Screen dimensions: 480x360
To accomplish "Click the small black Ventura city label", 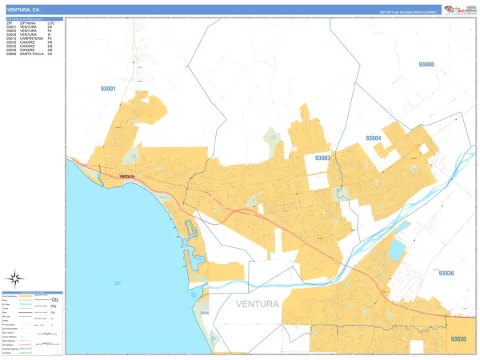I will coord(127,176).
